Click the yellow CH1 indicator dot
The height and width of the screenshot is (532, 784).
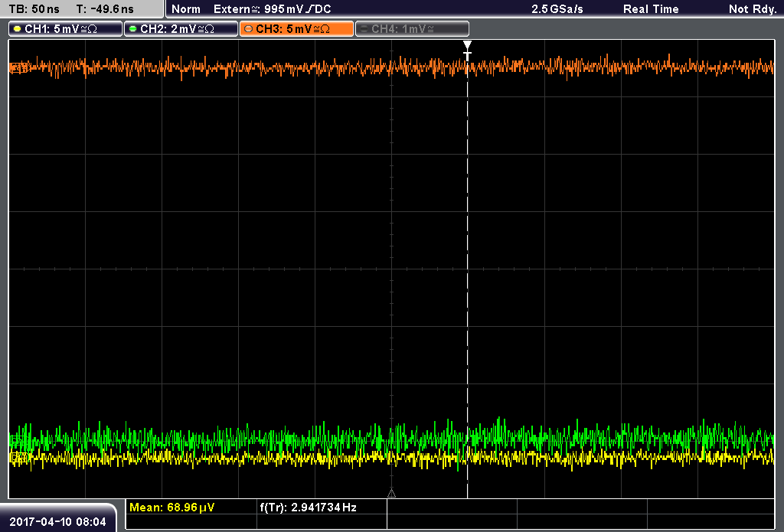point(18,29)
